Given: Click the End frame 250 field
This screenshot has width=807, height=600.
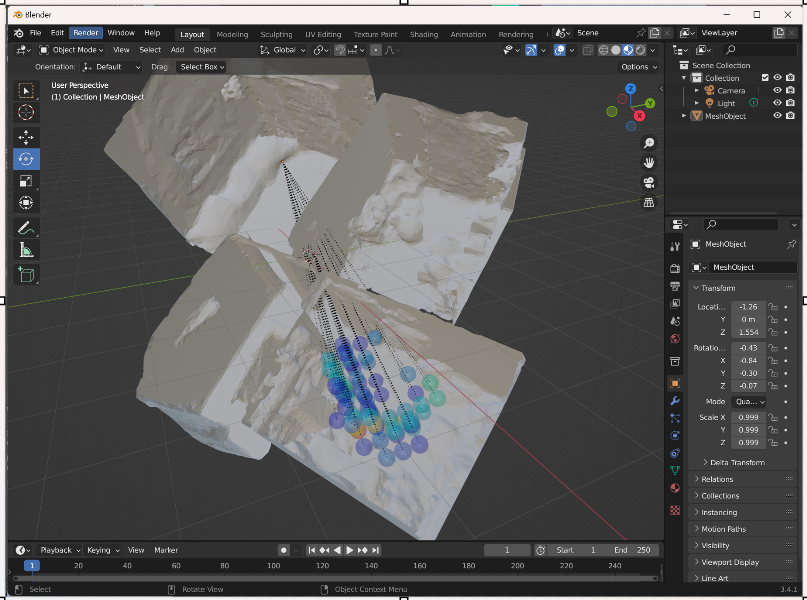Looking at the screenshot, I should point(633,550).
